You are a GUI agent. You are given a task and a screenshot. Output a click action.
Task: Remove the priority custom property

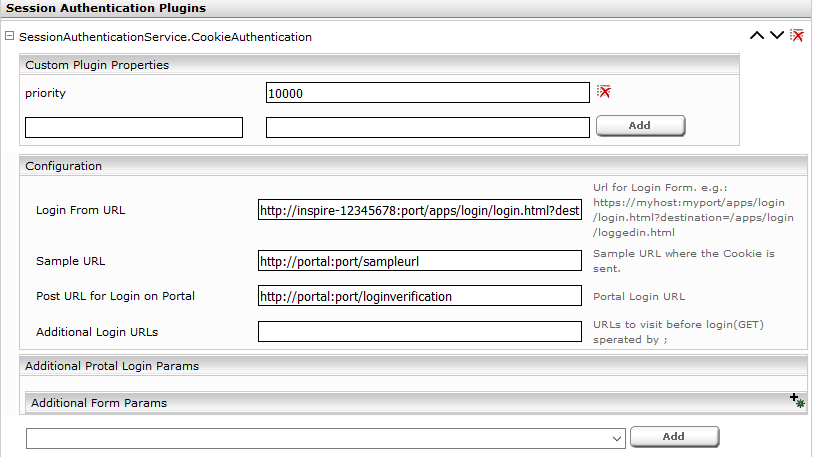coord(604,92)
